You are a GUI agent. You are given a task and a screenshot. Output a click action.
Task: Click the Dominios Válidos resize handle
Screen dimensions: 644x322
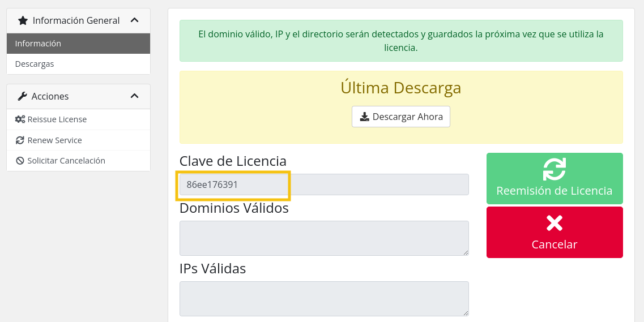tap(466, 252)
